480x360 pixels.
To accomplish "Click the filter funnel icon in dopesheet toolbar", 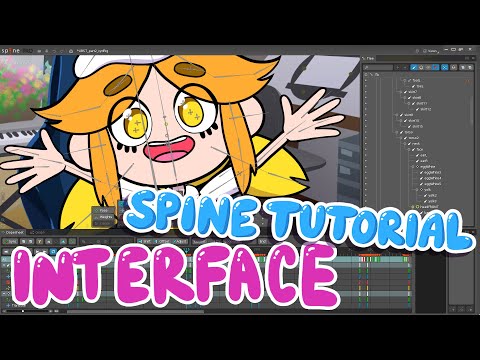I will pyautogui.click(x=40, y=241).
